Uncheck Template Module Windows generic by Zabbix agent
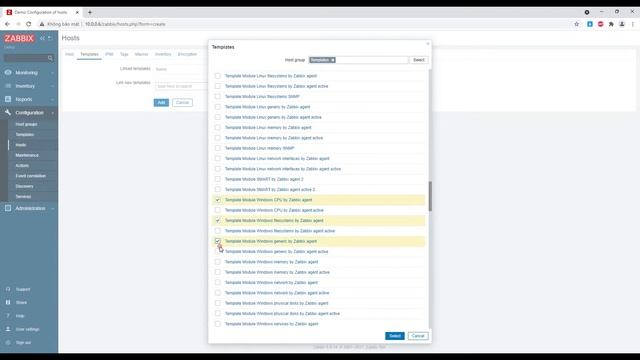 coord(218,241)
